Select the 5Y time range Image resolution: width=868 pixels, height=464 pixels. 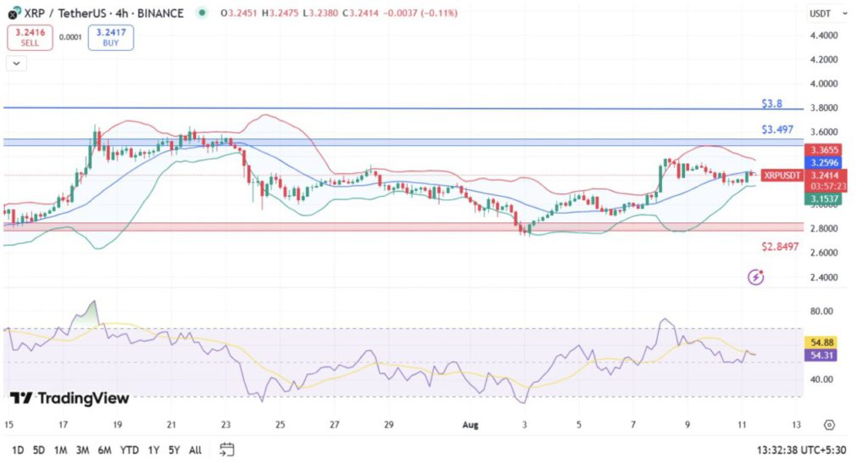pyautogui.click(x=174, y=449)
